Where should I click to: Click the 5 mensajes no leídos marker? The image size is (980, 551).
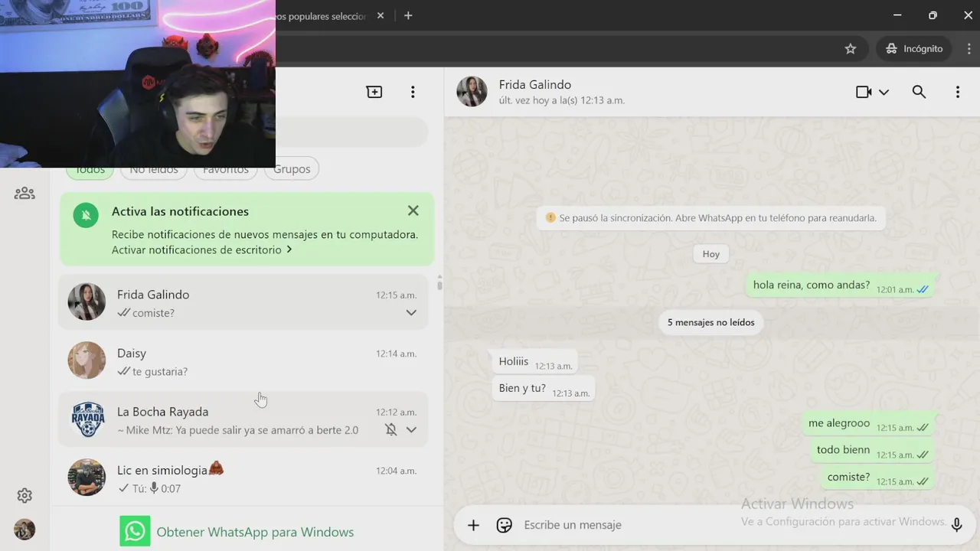[710, 322]
